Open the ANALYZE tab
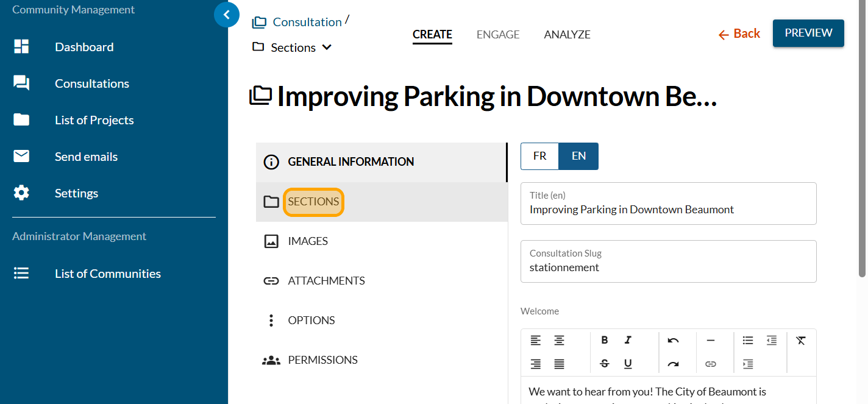Viewport: 868px width, 404px height. pyautogui.click(x=567, y=35)
